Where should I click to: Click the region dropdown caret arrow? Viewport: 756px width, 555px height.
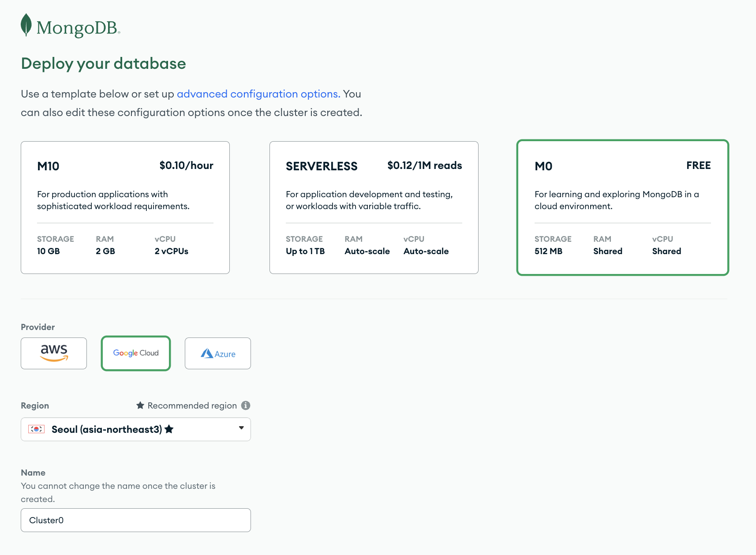[241, 428]
